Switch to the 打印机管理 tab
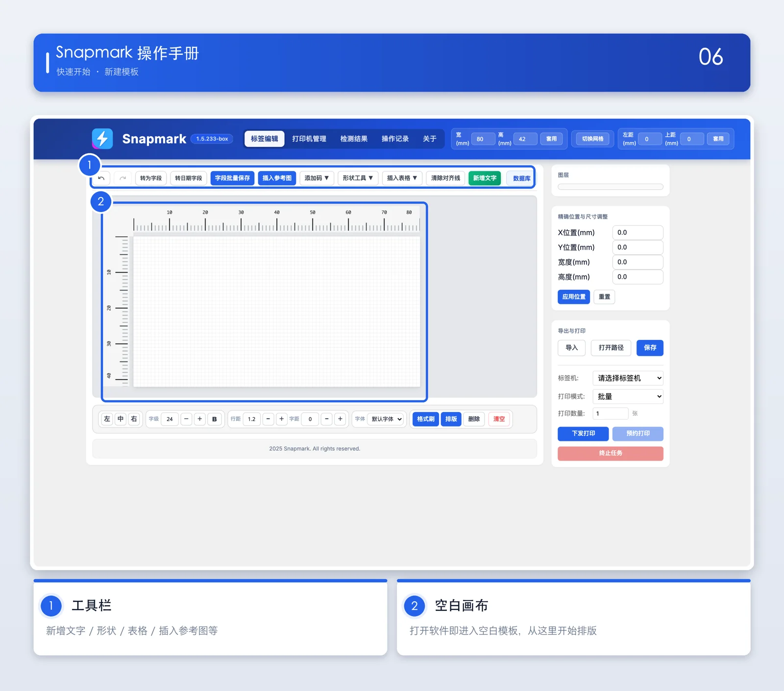The height and width of the screenshot is (691, 784). [x=309, y=139]
